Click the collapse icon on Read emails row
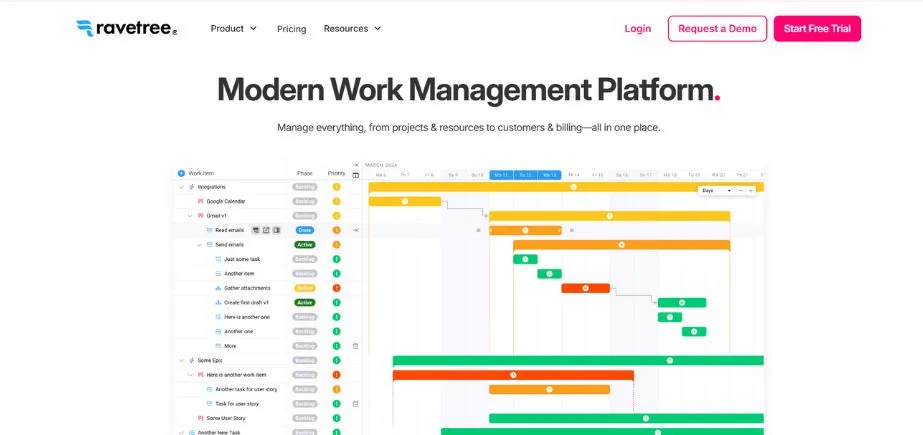 (x=356, y=230)
